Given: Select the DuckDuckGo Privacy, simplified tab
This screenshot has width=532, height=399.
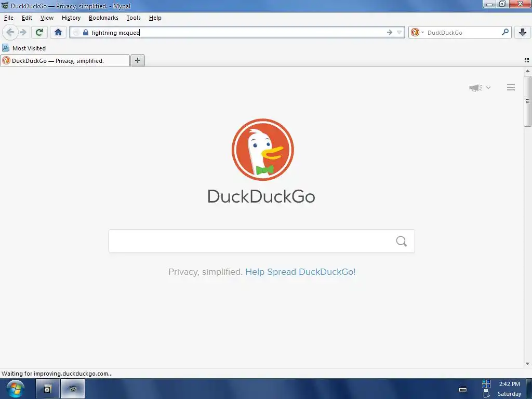Looking at the screenshot, I should (65, 60).
